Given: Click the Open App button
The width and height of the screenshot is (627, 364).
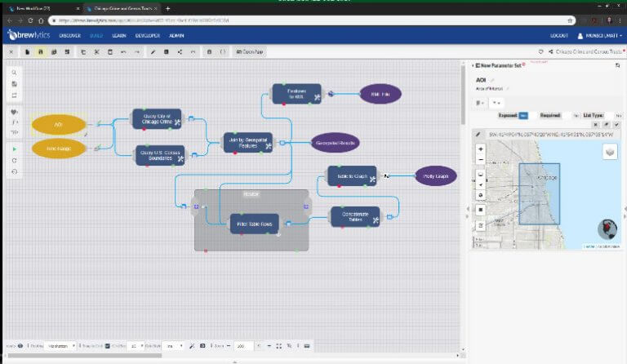Looking at the screenshot, I should [250, 52].
